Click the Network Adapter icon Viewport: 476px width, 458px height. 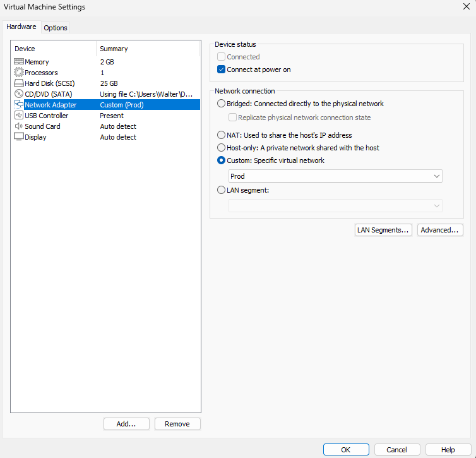18,105
